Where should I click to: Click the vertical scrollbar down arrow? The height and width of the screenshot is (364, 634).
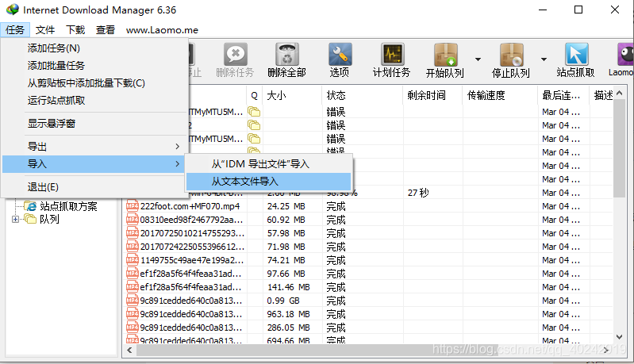[x=619, y=337]
